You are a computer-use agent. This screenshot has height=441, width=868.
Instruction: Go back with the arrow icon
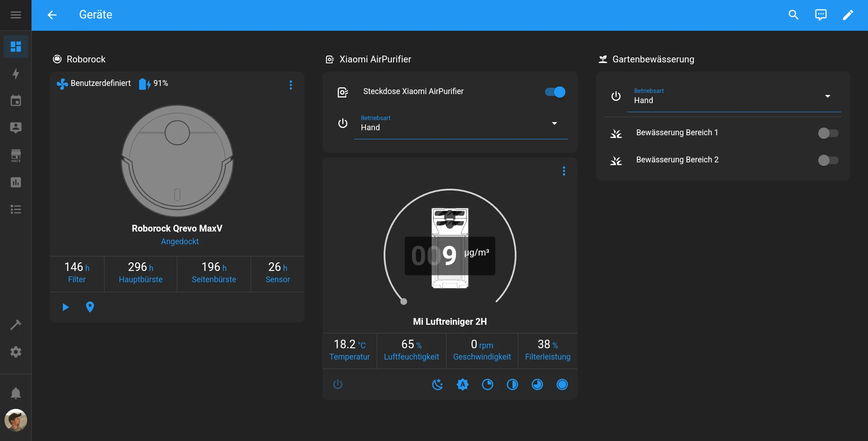click(x=52, y=15)
